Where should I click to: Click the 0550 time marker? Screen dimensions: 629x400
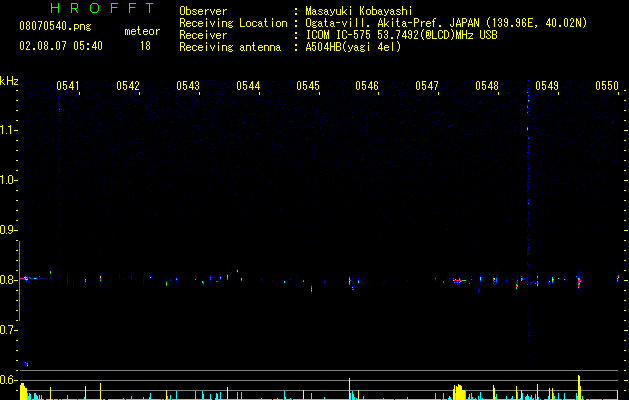coord(607,86)
